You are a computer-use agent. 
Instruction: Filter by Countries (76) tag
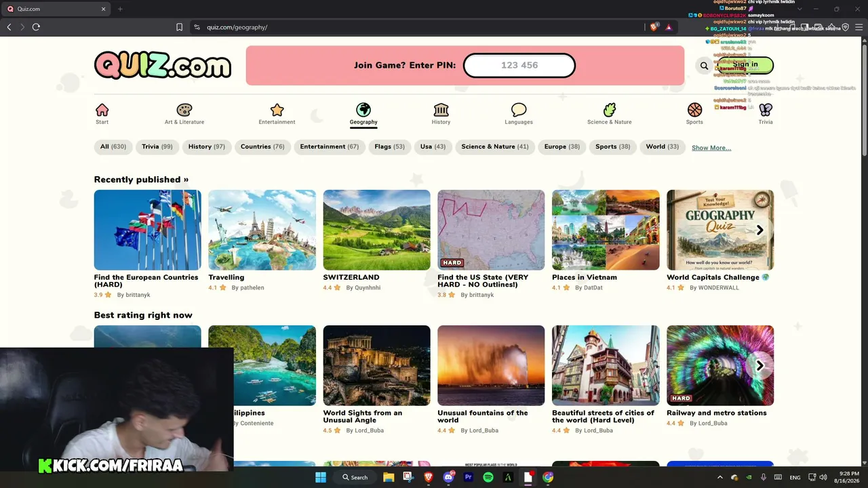[x=262, y=147]
